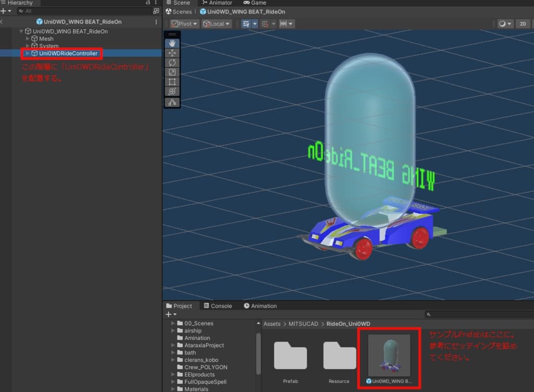Open the Local/Global orientation dropdown

point(216,24)
